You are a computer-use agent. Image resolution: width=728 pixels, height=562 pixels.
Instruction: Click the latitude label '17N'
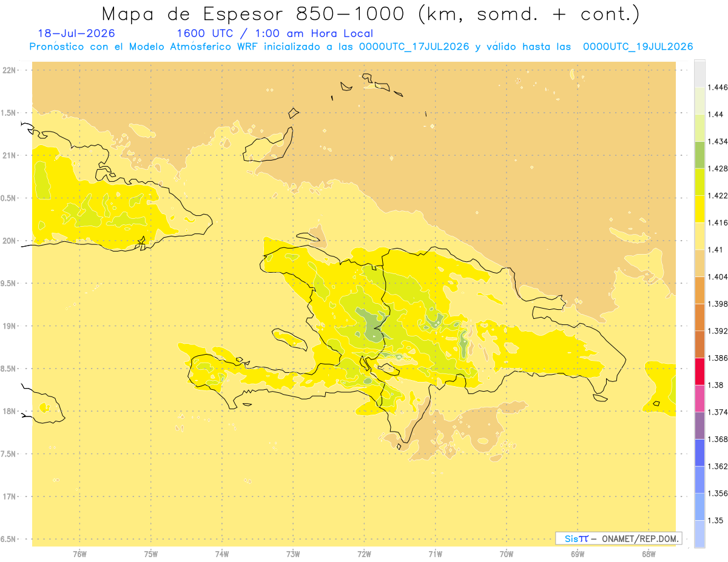(9, 497)
